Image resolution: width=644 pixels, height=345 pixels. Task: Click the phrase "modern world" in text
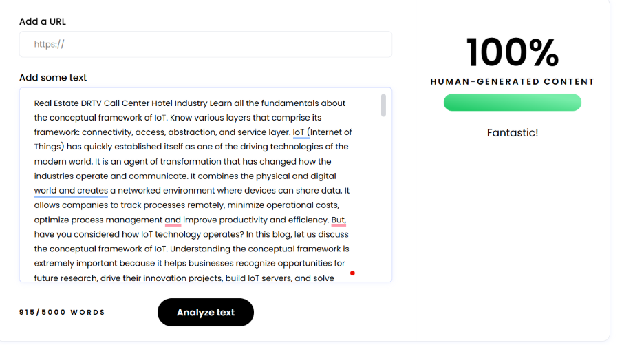[x=62, y=162]
